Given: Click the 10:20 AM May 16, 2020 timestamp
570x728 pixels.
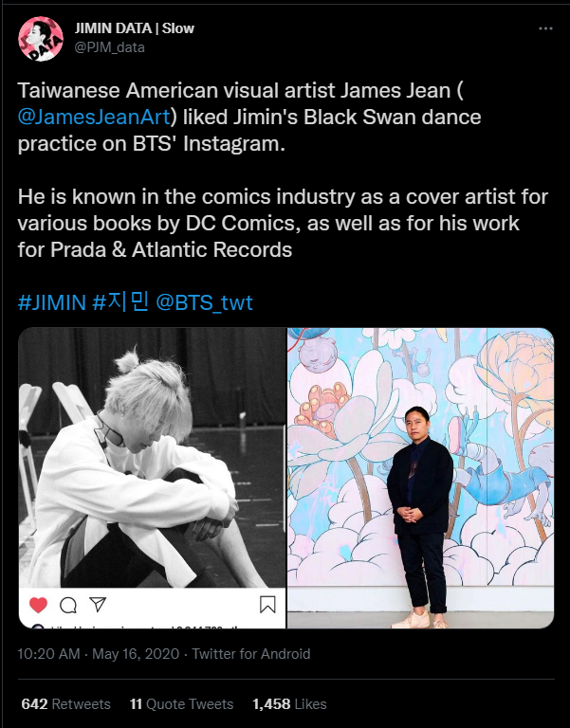Looking at the screenshot, I should (x=99, y=654).
